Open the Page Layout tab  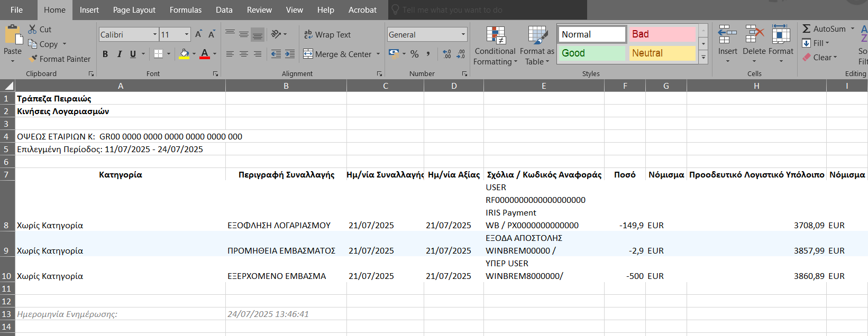pyautogui.click(x=134, y=10)
